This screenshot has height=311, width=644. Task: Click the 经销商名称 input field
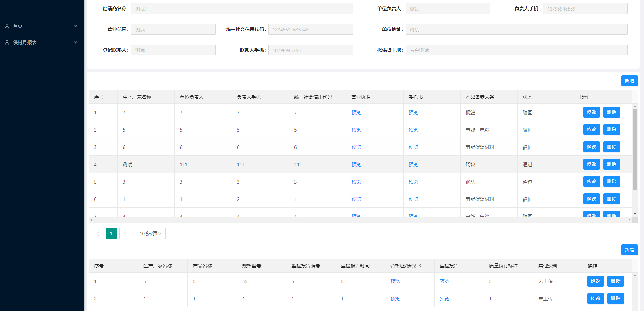click(x=242, y=9)
